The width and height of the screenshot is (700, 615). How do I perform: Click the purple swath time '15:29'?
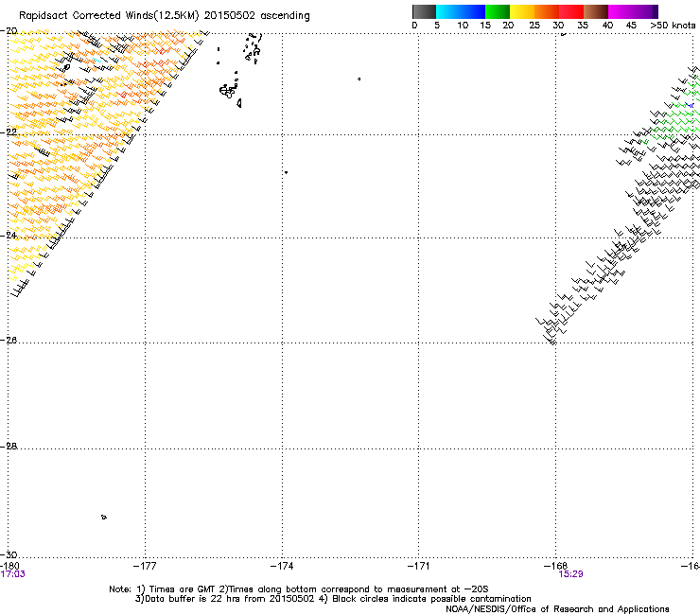(570, 574)
